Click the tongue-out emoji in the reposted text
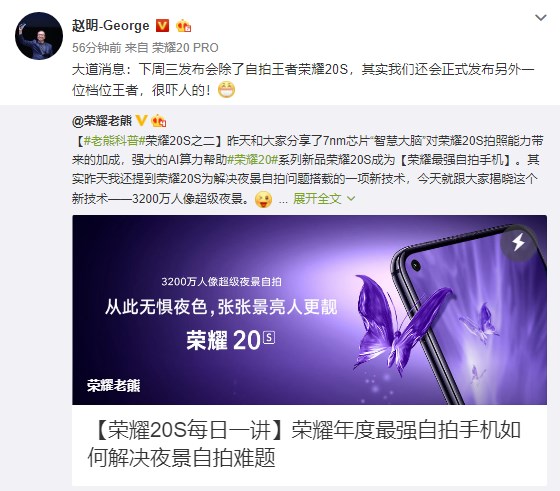 tap(263, 199)
